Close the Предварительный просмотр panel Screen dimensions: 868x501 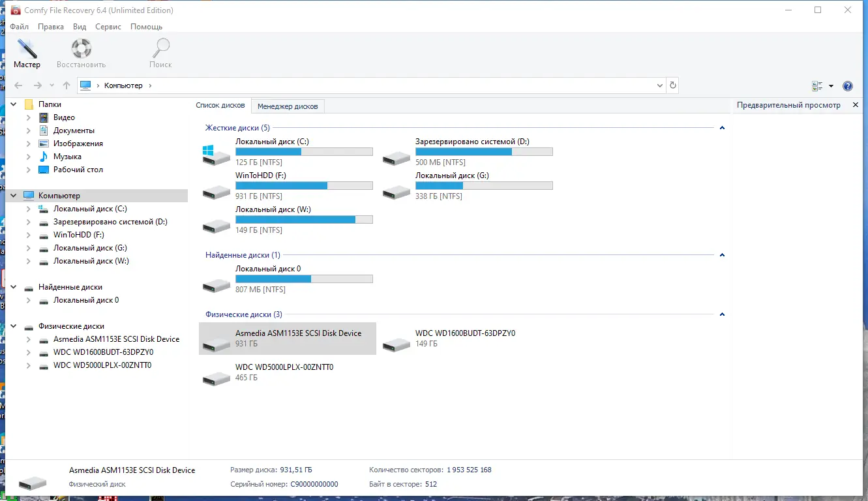tap(855, 105)
